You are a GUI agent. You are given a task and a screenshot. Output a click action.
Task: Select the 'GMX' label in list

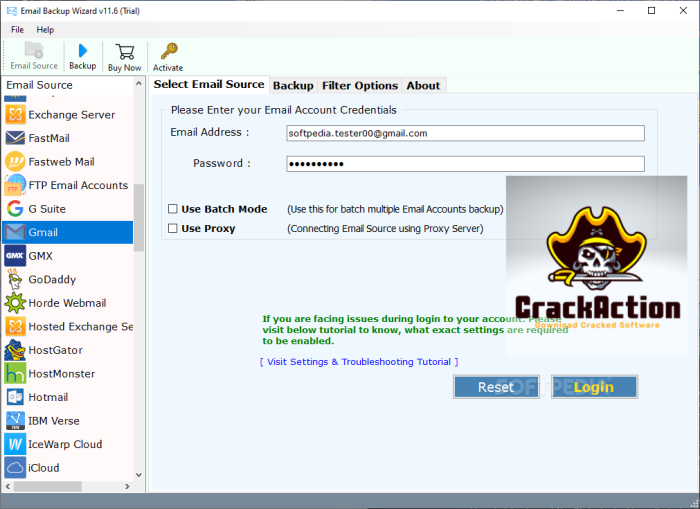coord(41,256)
